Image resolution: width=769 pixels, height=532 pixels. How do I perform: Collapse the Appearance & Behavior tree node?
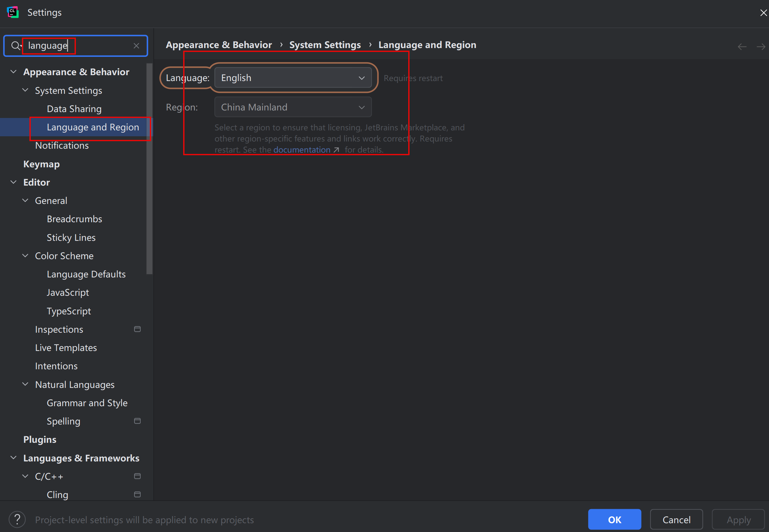click(x=13, y=72)
